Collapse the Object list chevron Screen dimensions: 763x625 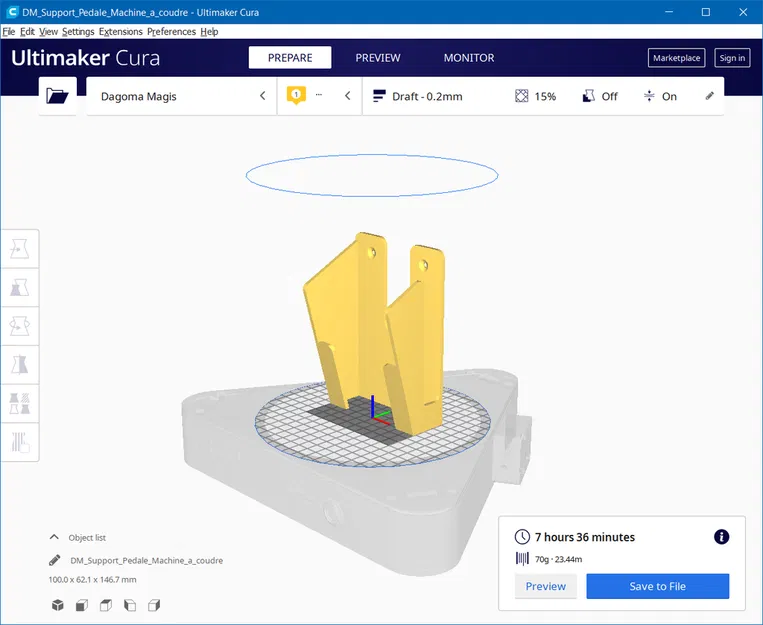(54, 537)
